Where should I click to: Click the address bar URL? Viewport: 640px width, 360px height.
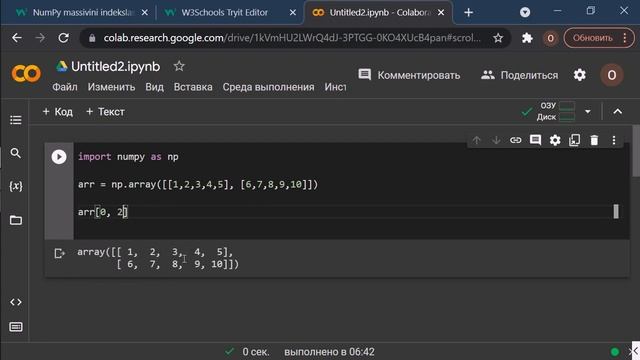[292, 38]
